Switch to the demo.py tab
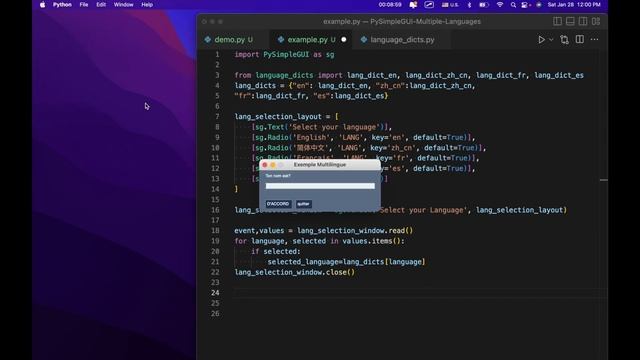This screenshot has height=360, width=640. [229, 40]
